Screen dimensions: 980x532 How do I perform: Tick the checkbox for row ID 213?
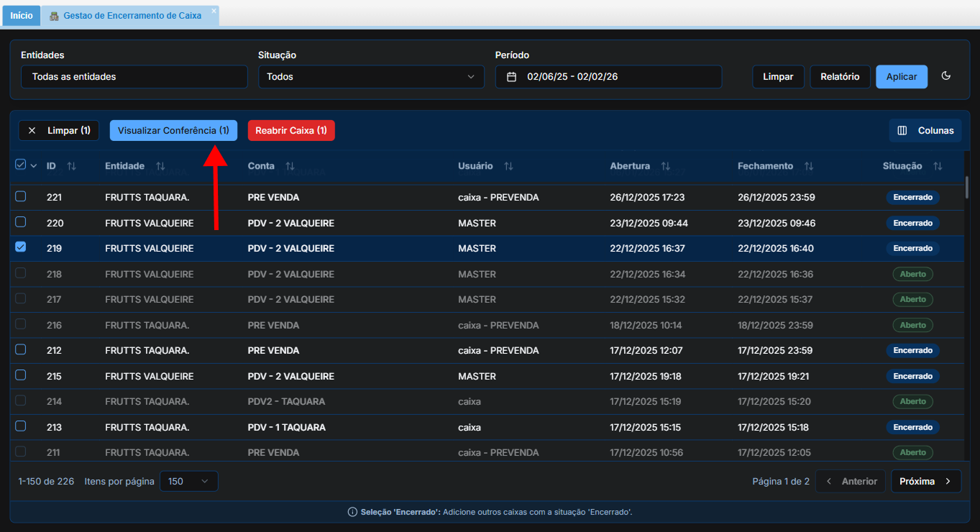21,426
